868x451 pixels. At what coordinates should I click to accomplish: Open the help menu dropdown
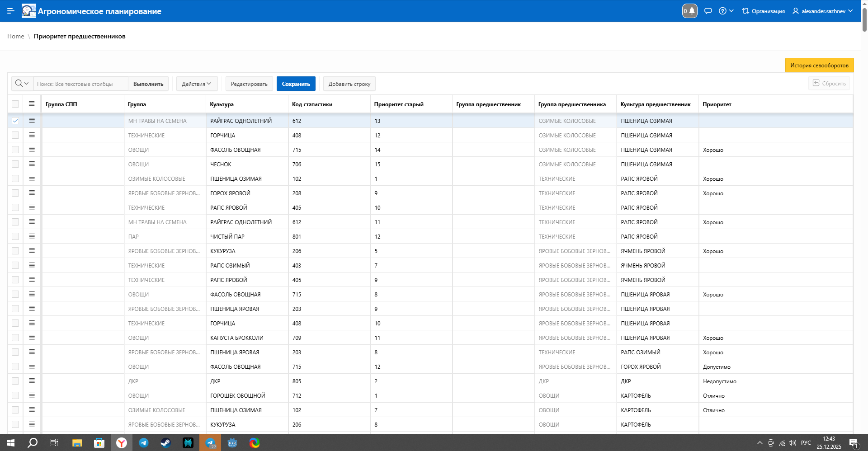(x=726, y=11)
